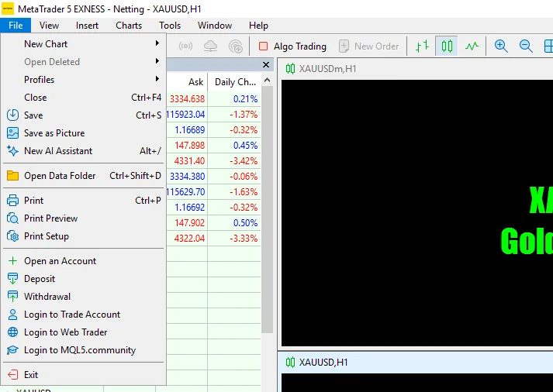Click the XAUUSDm,H1 chart title bar
This screenshot has width=553, height=392.
coord(416,68)
